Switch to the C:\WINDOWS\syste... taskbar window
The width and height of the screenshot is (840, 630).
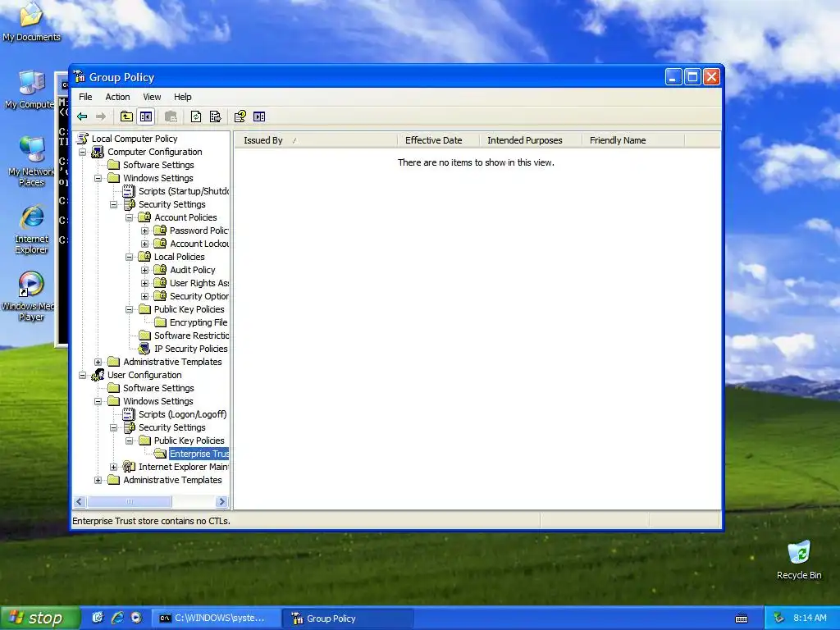[216, 619]
